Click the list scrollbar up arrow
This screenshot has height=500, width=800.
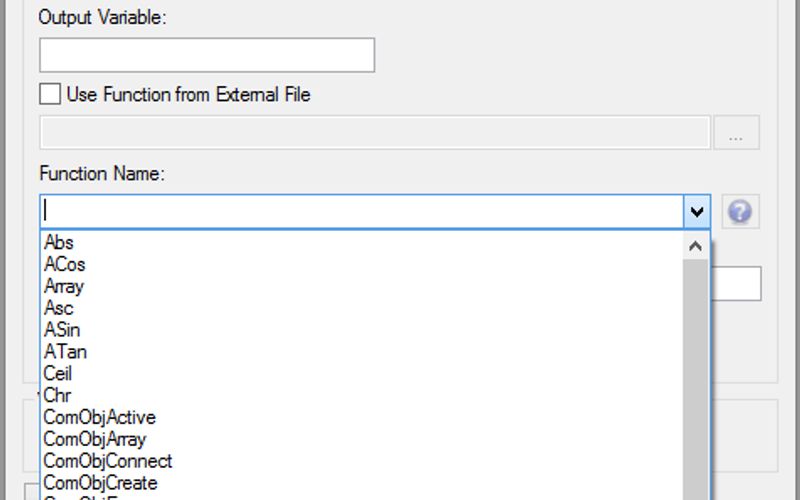tap(696, 245)
